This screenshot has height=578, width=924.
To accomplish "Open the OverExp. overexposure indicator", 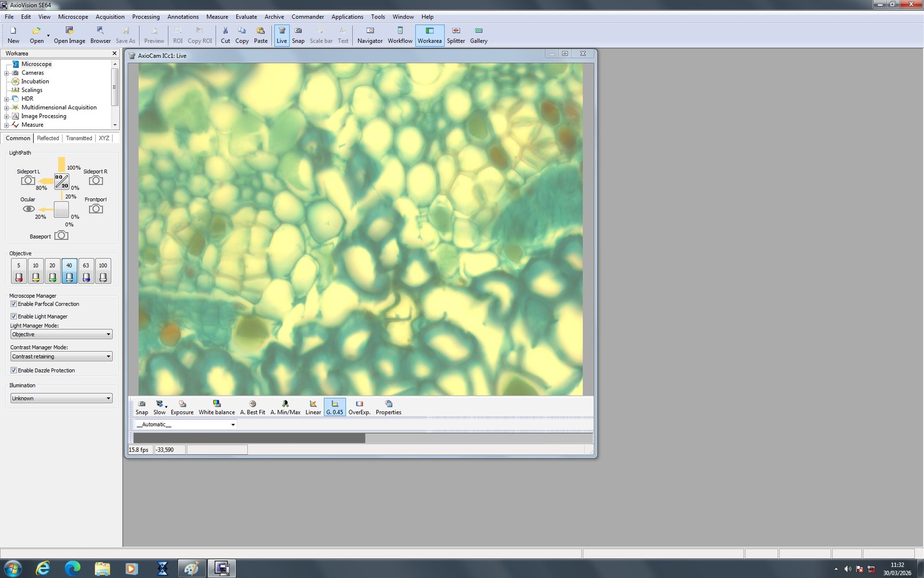I will pos(359,407).
